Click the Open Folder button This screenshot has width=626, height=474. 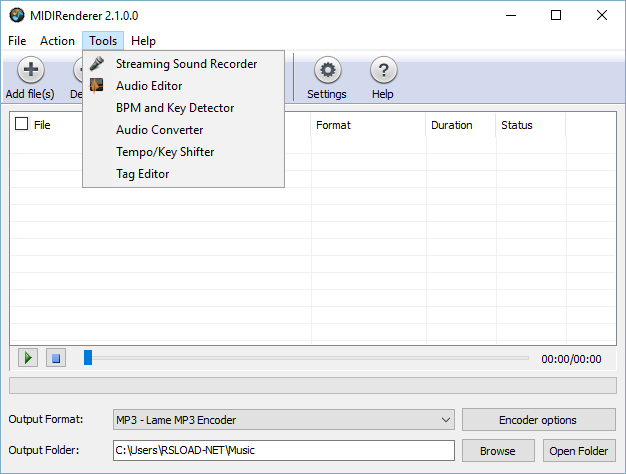[x=579, y=451]
